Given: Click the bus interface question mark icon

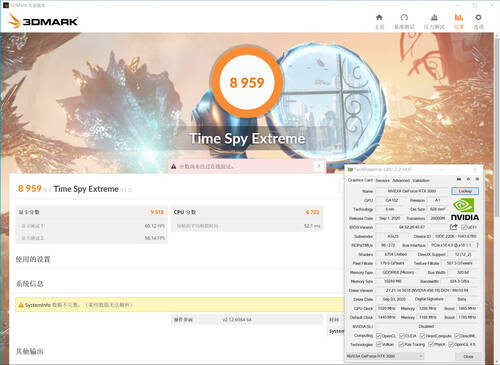Looking at the screenshot, I should tap(477, 245).
